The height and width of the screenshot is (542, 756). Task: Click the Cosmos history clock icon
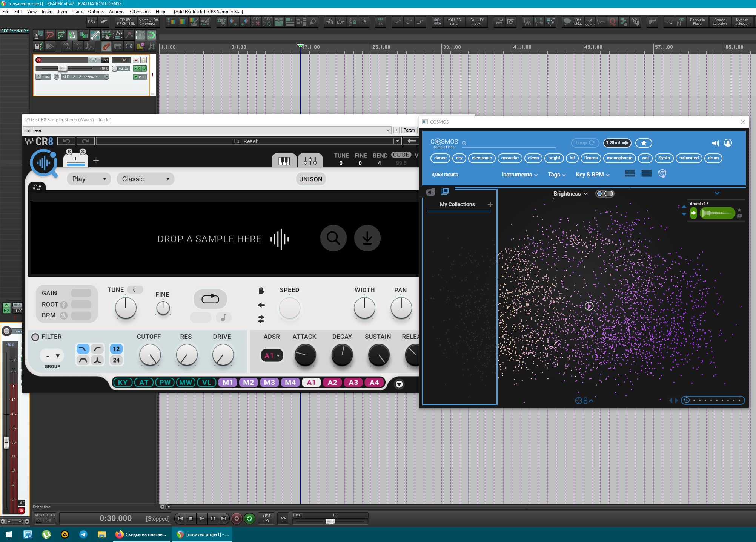pos(687,400)
